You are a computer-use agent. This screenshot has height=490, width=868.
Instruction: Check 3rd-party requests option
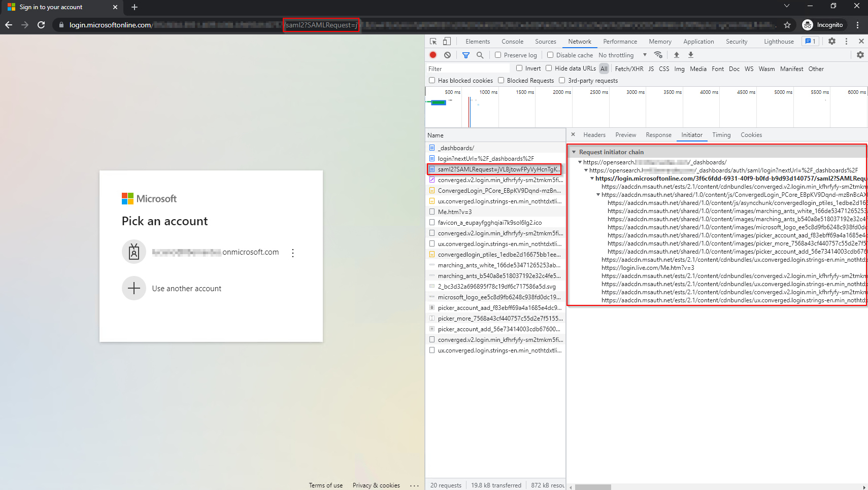[x=562, y=80]
